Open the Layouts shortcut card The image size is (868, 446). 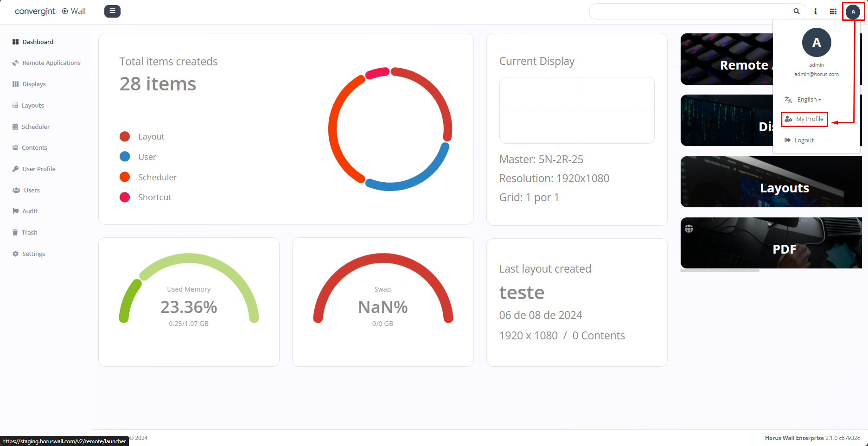(x=771, y=182)
